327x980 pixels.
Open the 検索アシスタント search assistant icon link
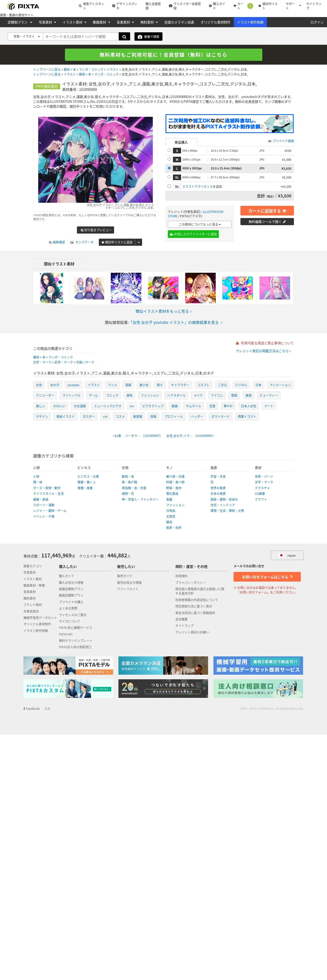(91, 6)
